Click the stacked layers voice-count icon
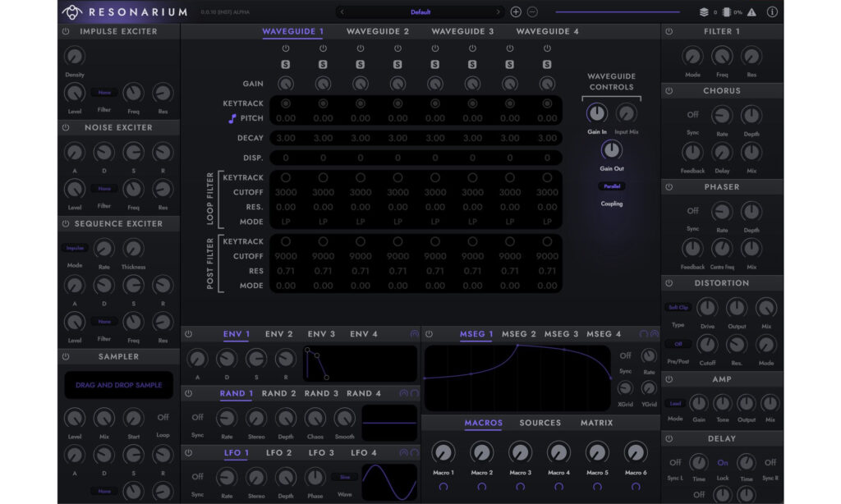 704,11
